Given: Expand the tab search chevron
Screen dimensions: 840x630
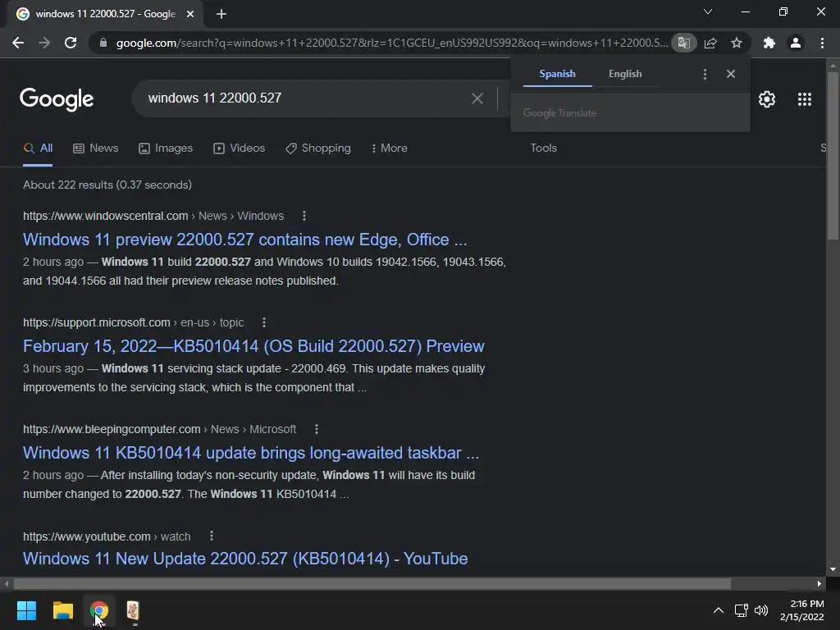Looking at the screenshot, I should (708, 11).
